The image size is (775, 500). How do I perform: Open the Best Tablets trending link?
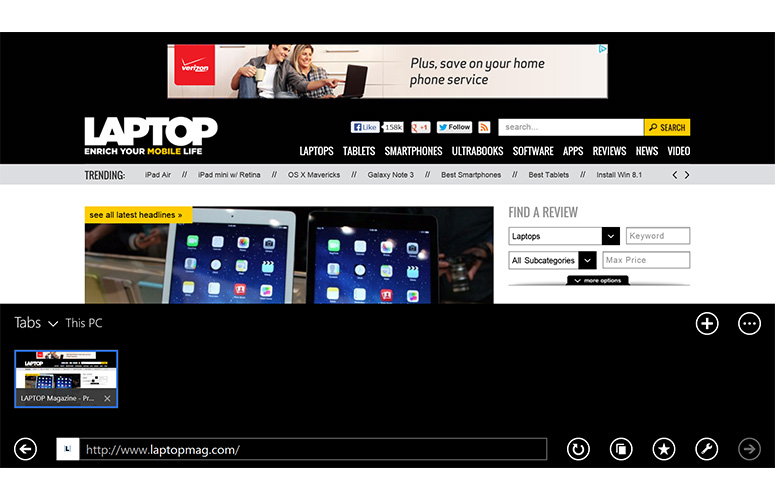(549, 175)
